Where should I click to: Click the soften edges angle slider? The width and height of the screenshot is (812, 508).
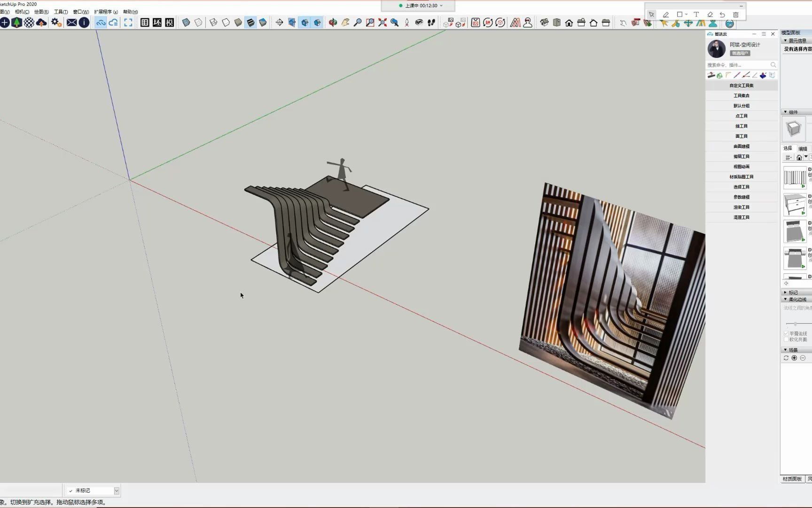pos(795,324)
